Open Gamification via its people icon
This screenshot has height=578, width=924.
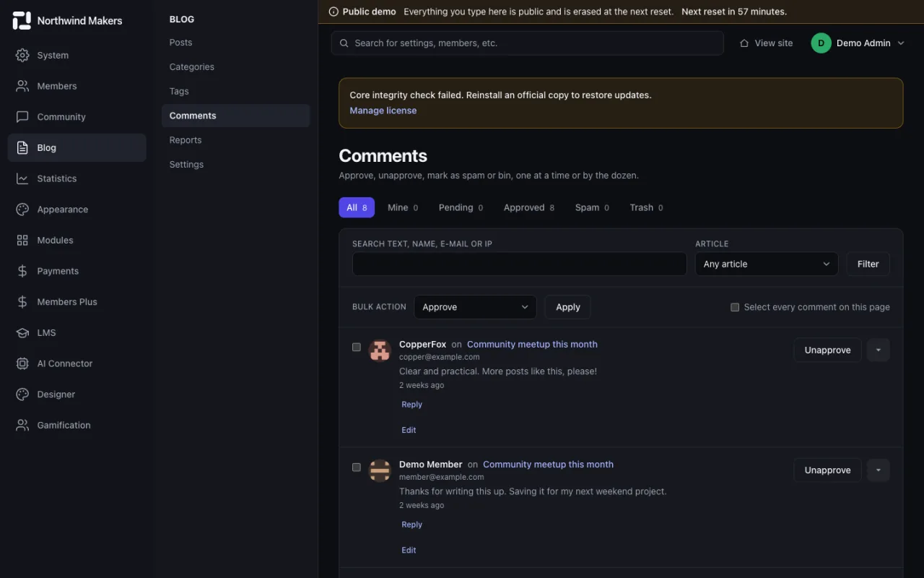coord(22,425)
